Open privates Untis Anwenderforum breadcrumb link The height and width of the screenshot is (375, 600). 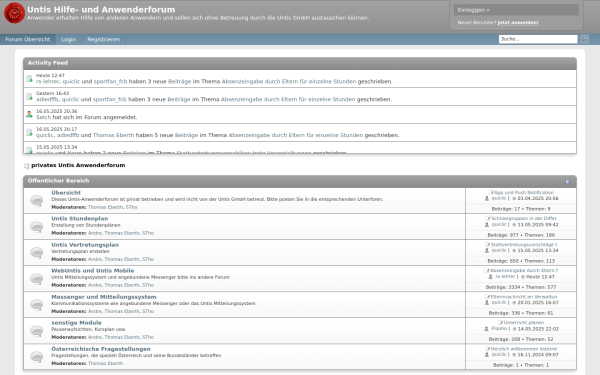78,165
